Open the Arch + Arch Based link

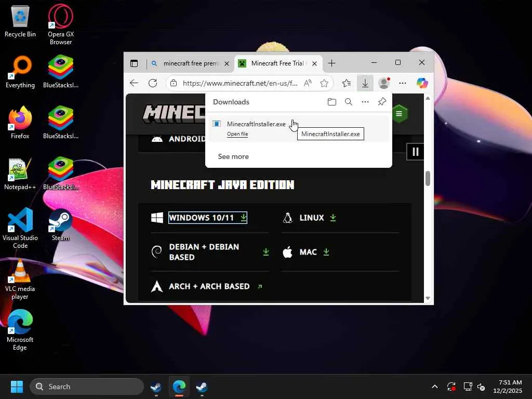point(215,286)
